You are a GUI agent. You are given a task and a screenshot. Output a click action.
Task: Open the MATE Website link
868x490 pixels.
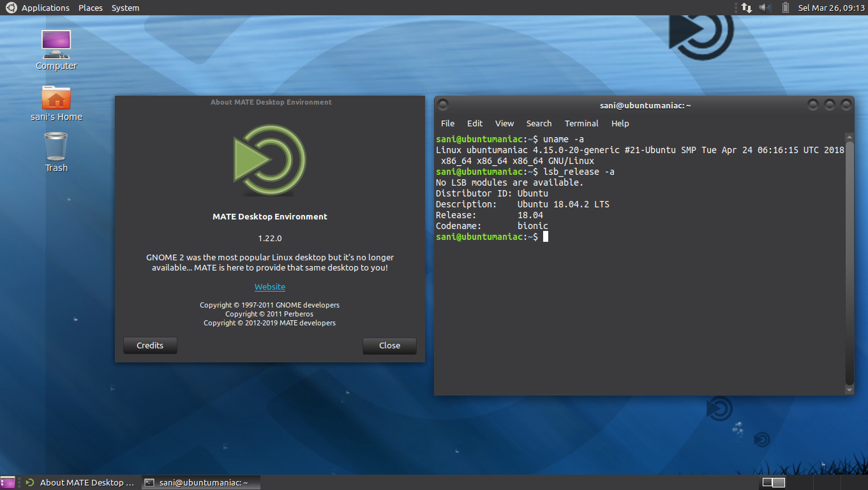[x=270, y=287]
